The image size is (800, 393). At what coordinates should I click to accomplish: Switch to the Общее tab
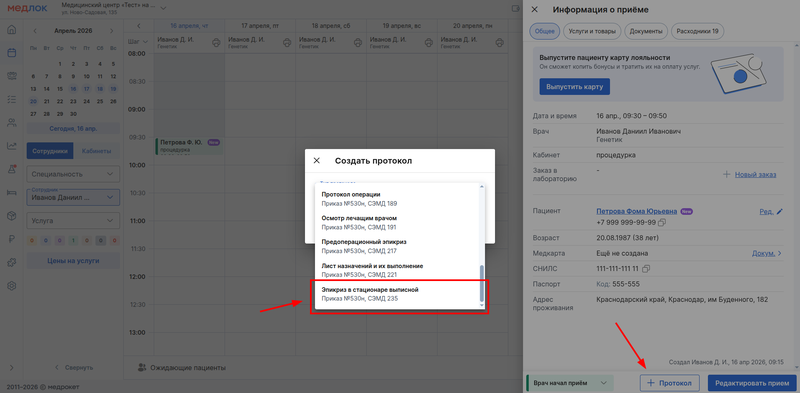tap(544, 32)
